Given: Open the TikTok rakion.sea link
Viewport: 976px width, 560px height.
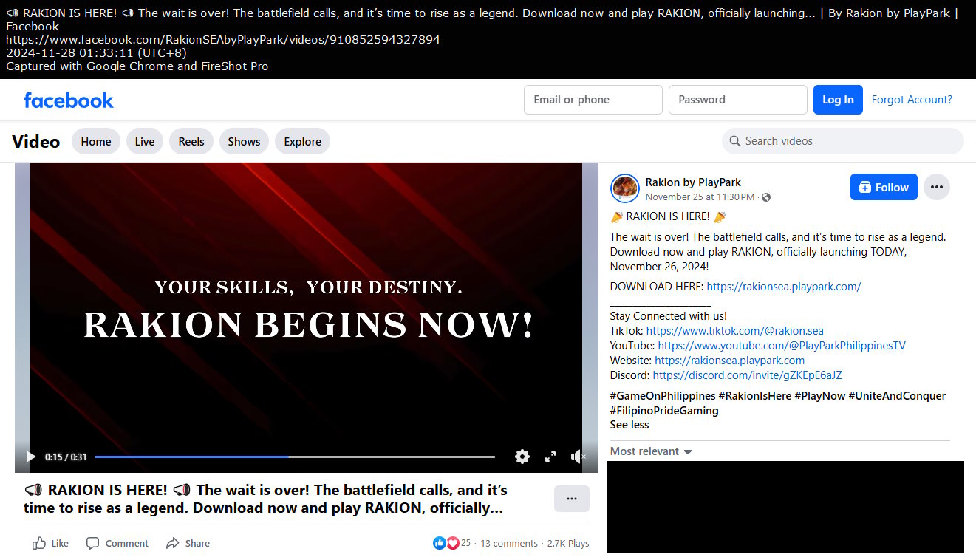Looking at the screenshot, I should tap(735, 331).
